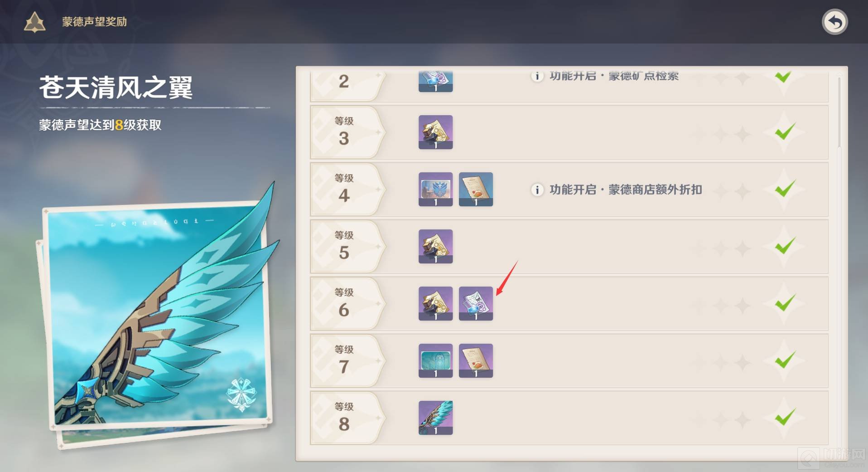The image size is (868, 472).
Task: Click level 6 blueprint reward icon
Action: coord(435,303)
